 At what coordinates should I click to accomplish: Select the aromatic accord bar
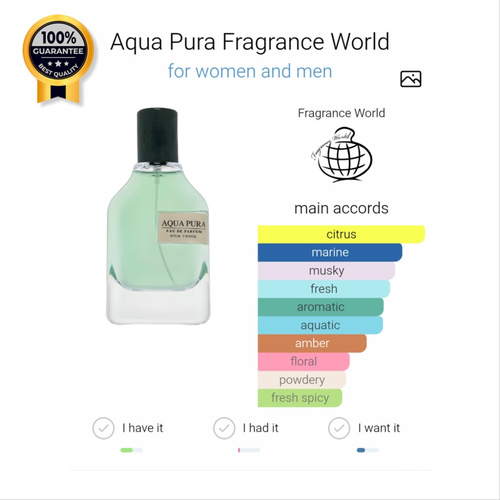321,307
